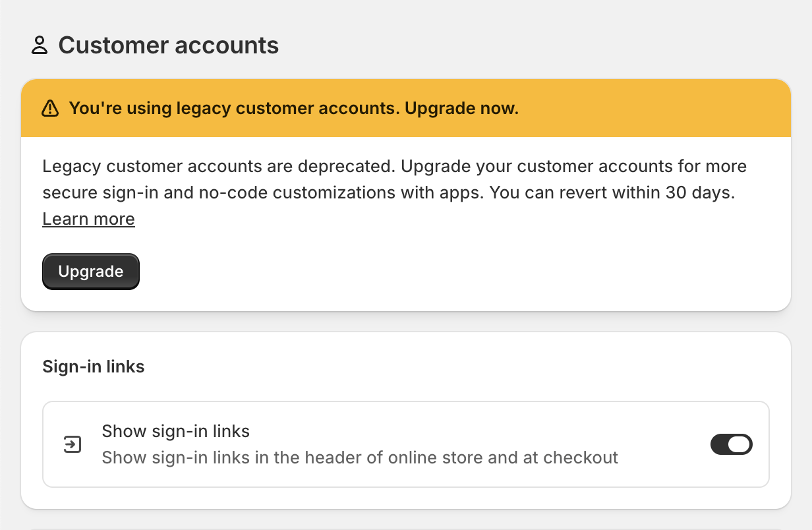
Task: Click the "Upgrade now" banner headline text
Action: tap(461, 109)
